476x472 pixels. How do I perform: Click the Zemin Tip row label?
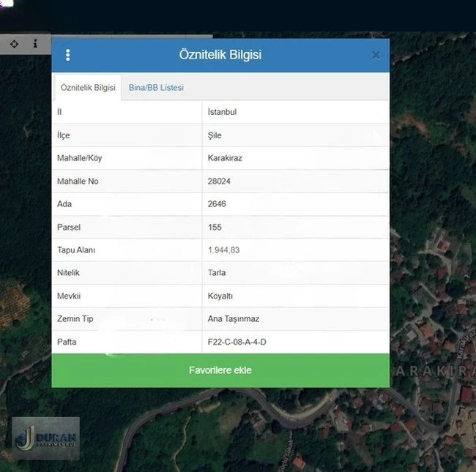pos(75,319)
